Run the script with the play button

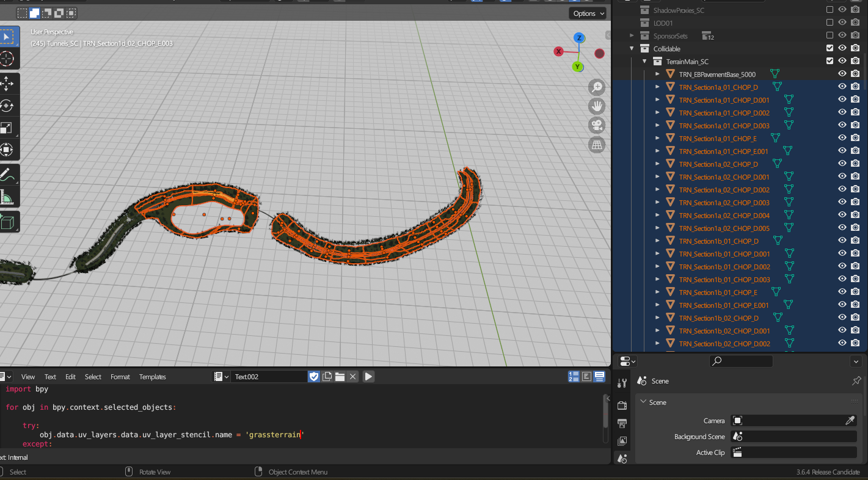(368, 377)
